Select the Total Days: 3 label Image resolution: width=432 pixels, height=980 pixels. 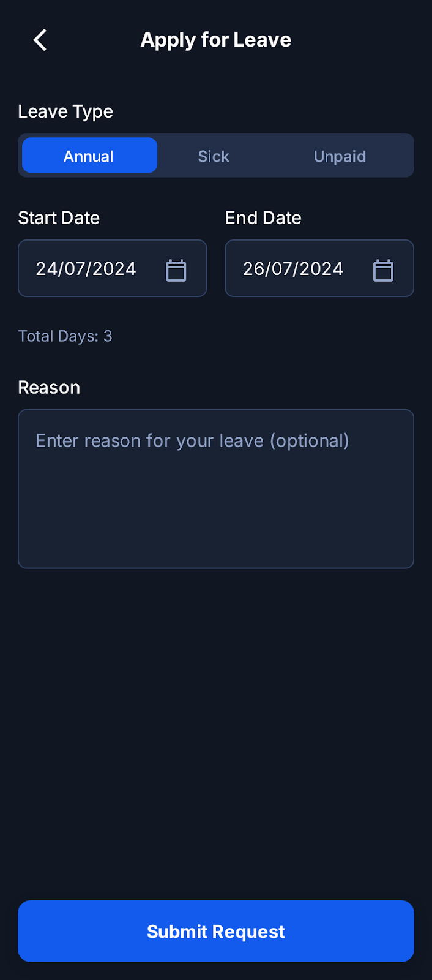[65, 336]
